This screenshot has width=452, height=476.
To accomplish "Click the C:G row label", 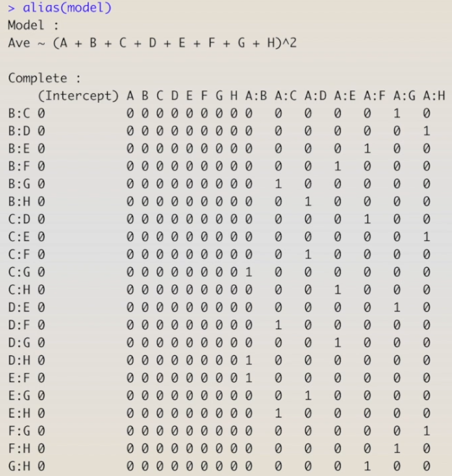I will pos(19,272).
